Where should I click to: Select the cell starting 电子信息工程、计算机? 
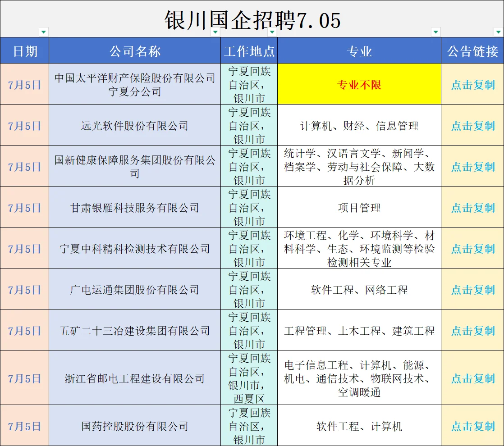[x=359, y=378]
